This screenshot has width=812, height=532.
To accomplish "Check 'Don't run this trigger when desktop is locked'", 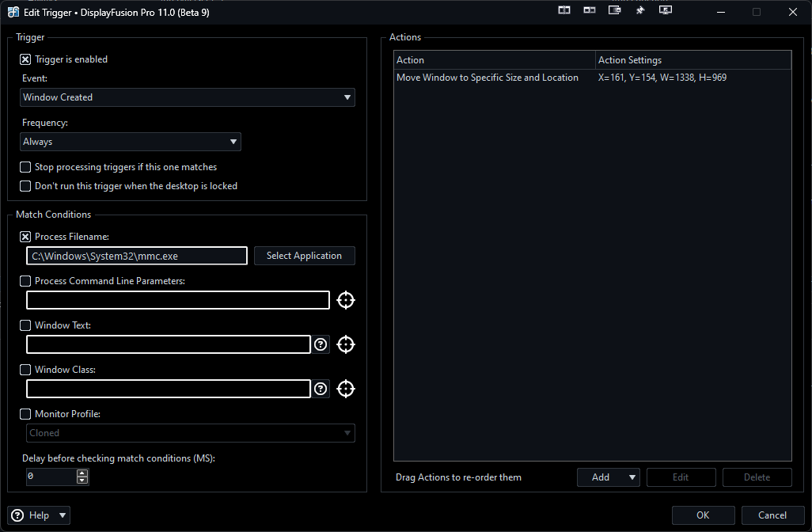I will [25, 186].
